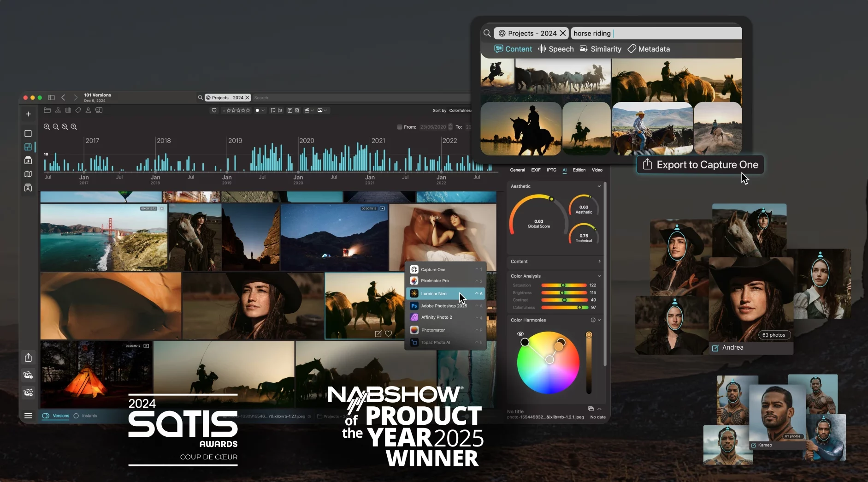Choose Luminar Neo from the editor list

point(433,293)
